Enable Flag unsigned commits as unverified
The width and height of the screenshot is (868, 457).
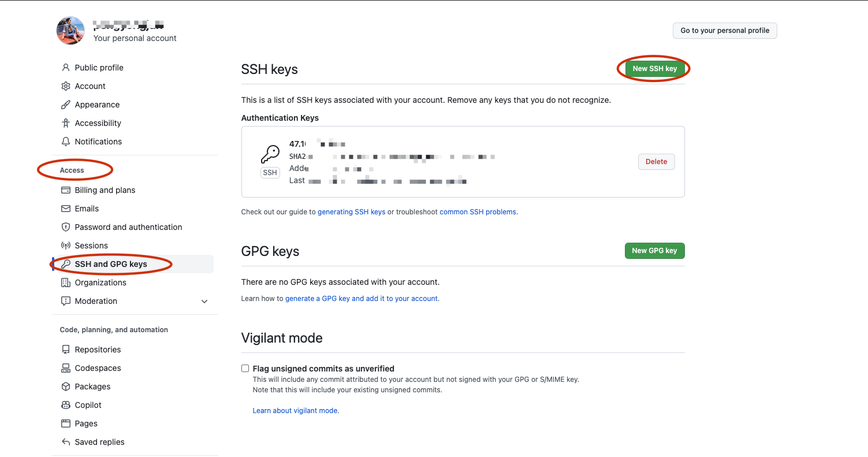[x=245, y=369]
